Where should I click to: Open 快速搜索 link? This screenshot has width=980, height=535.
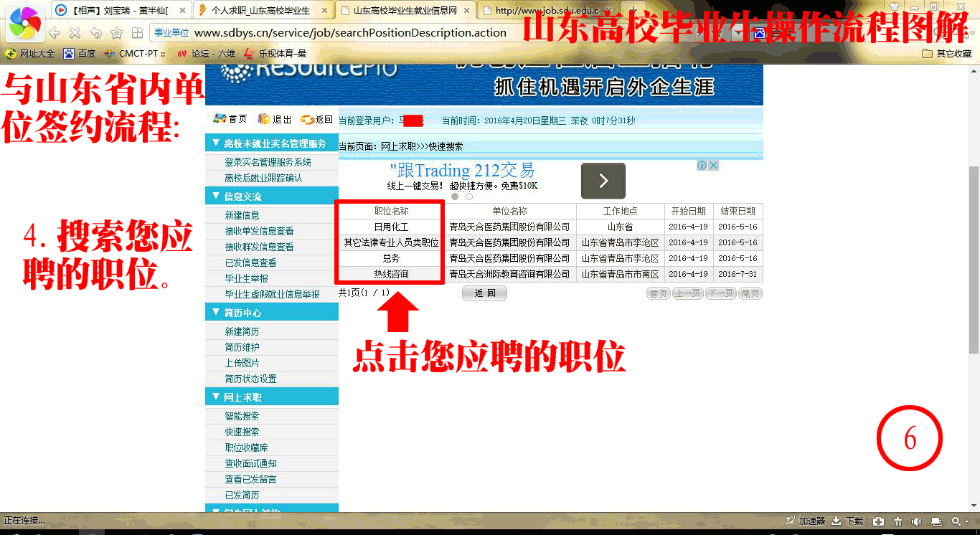tap(242, 432)
